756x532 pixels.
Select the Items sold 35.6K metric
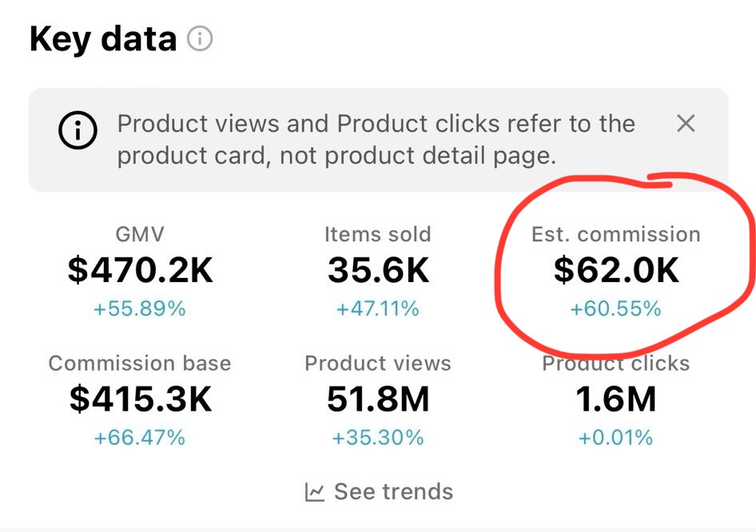(377, 271)
